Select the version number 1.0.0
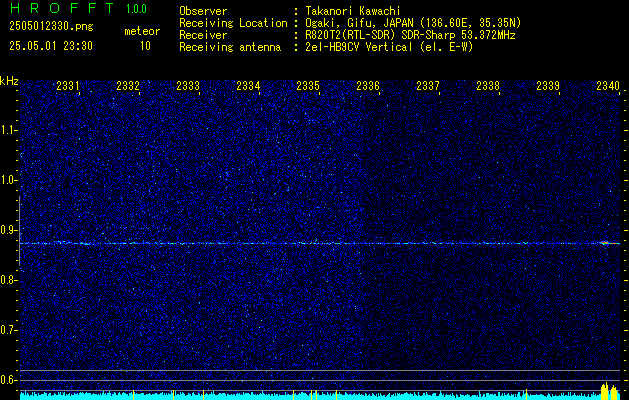Image resolution: width=629 pixels, height=400 pixels. pyautogui.click(x=136, y=9)
